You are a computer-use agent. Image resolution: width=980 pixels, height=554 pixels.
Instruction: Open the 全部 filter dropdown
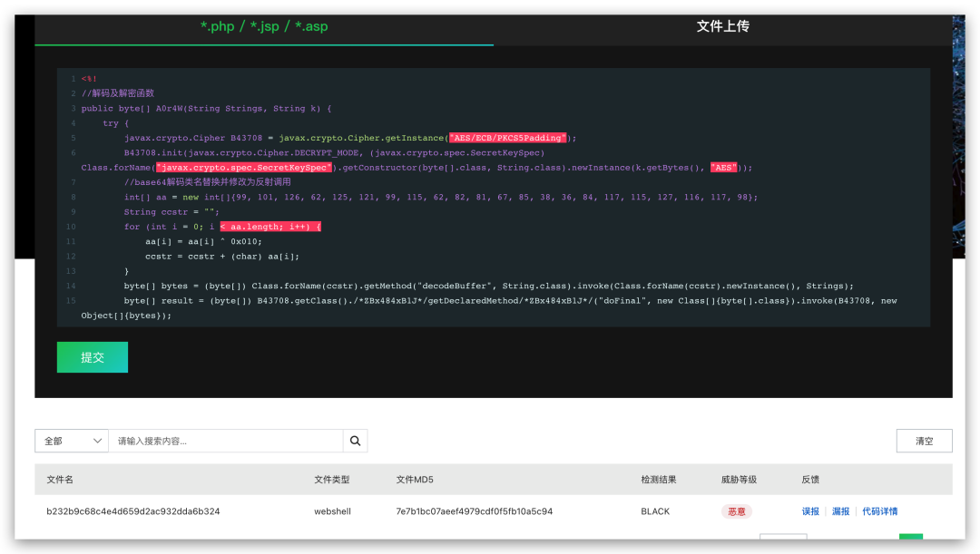72,441
